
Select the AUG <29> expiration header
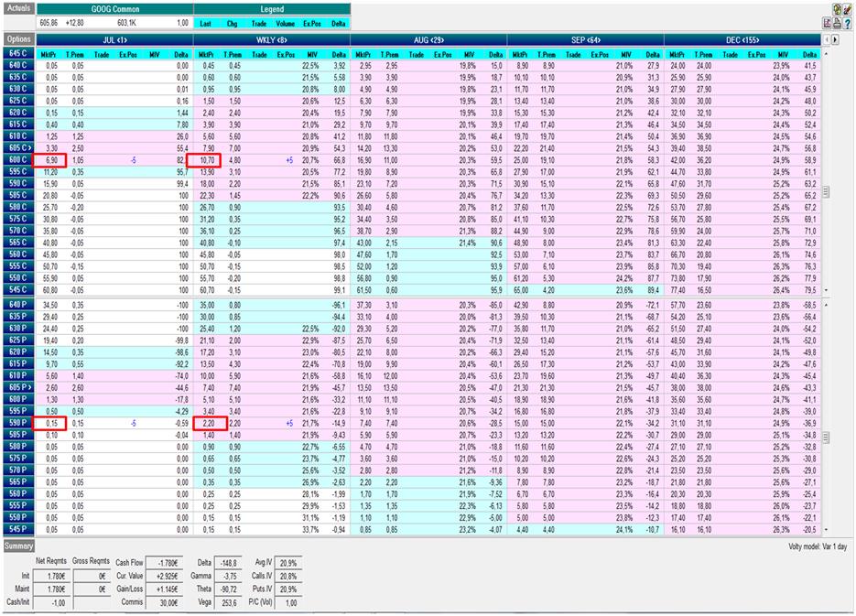(x=428, y=40)
